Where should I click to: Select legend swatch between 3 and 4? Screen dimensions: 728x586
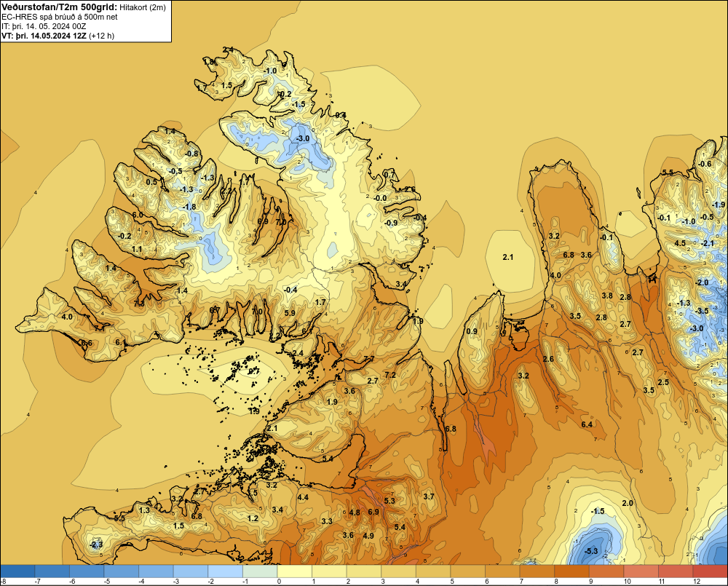(398, 571)
